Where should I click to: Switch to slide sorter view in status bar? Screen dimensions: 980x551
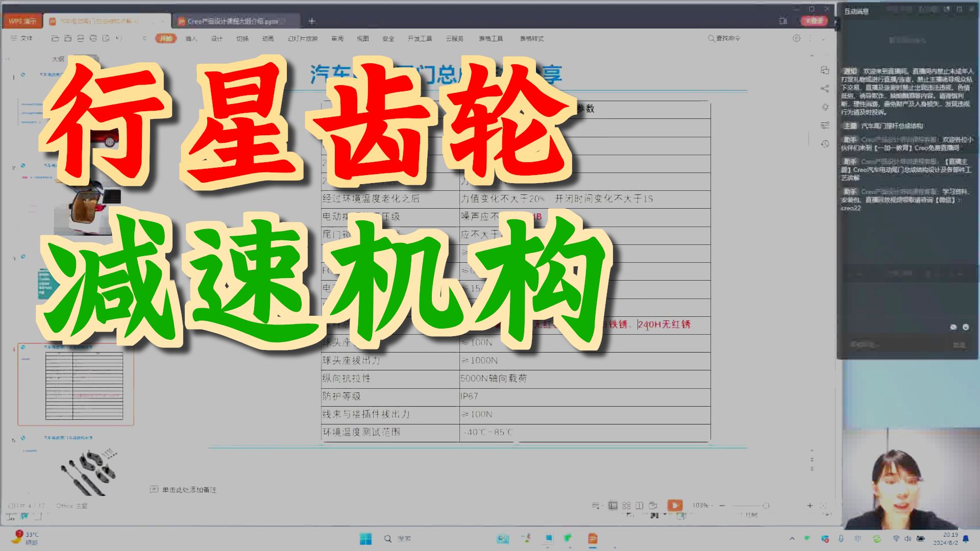pos(626,506)
